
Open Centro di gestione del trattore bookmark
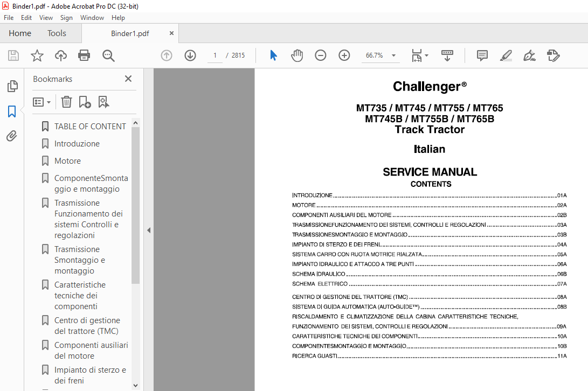click(x=87, y=325)
